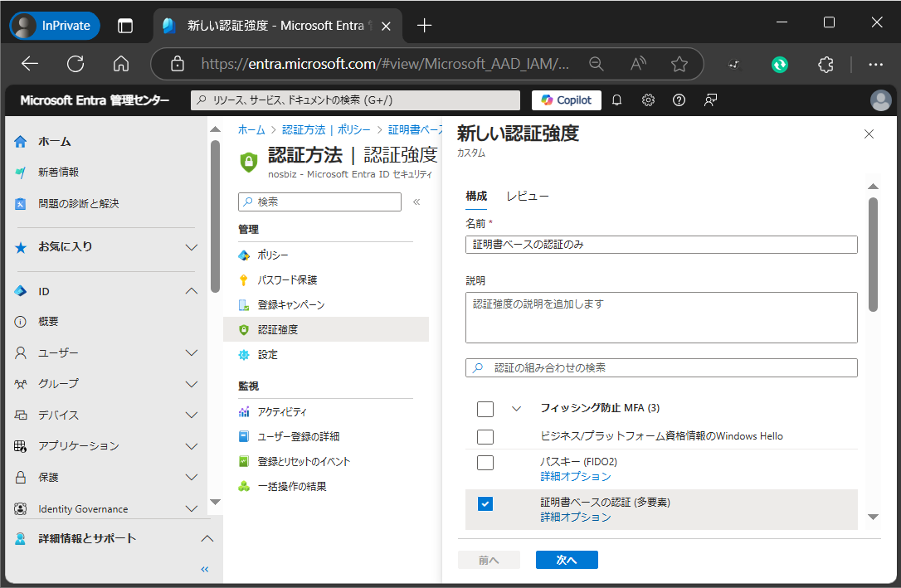Expand the ユーザー menu in sidebar
The image size is (901, 588).
coord(192,353)
